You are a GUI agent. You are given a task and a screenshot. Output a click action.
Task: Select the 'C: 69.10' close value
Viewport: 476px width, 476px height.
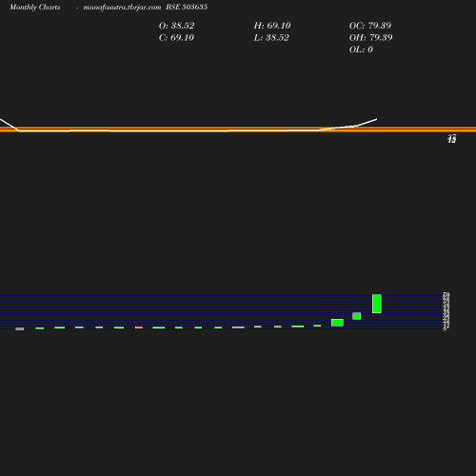[176, 37]
